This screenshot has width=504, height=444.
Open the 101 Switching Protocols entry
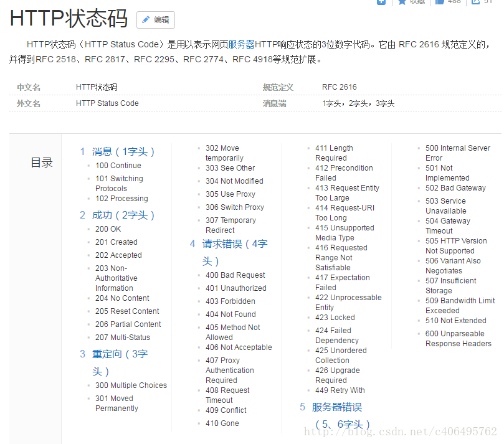pos(119,184)
